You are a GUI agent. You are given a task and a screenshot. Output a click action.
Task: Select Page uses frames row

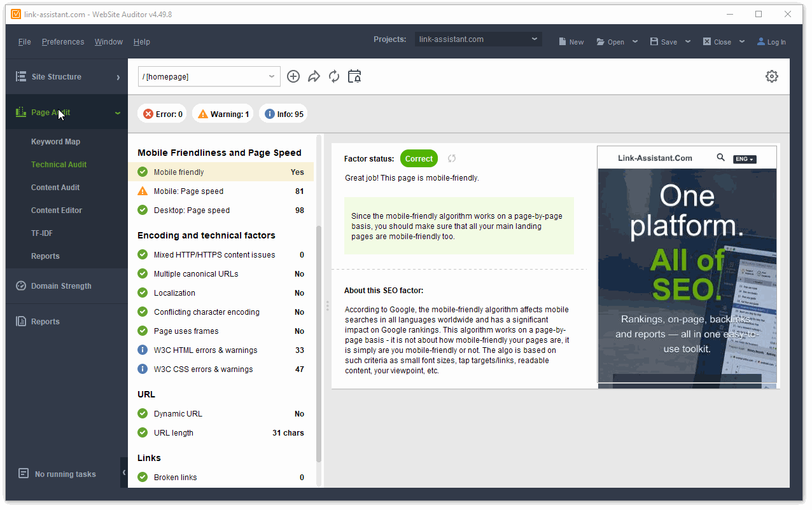point(221,331)
